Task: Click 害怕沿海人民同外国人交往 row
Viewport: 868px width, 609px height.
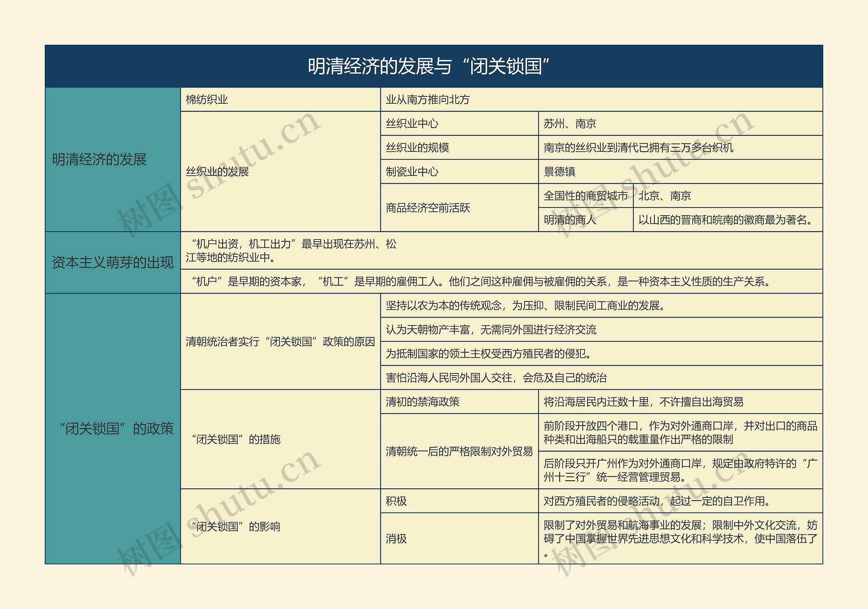Action: (x=601, y=378)
